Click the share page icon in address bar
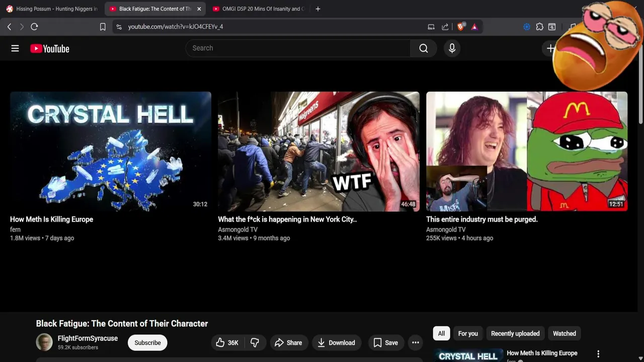Viewport: 644px width, 362px height. pyautogui.click(x=445, y=27)
